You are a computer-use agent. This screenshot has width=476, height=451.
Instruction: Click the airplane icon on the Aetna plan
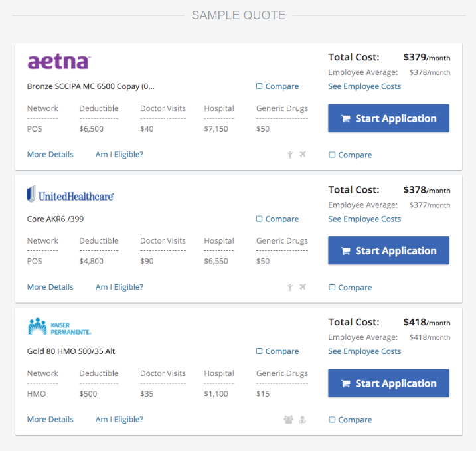coord(303,155)
